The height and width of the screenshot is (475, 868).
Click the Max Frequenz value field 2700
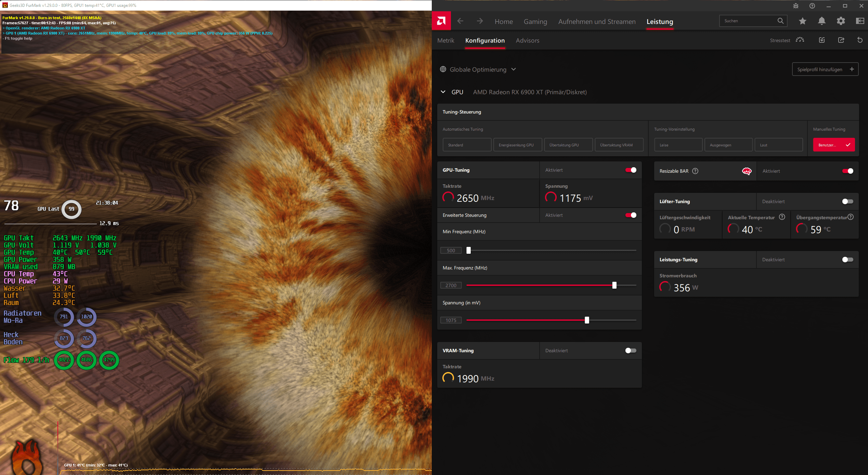pyautogui.click(x=451, y=285)
